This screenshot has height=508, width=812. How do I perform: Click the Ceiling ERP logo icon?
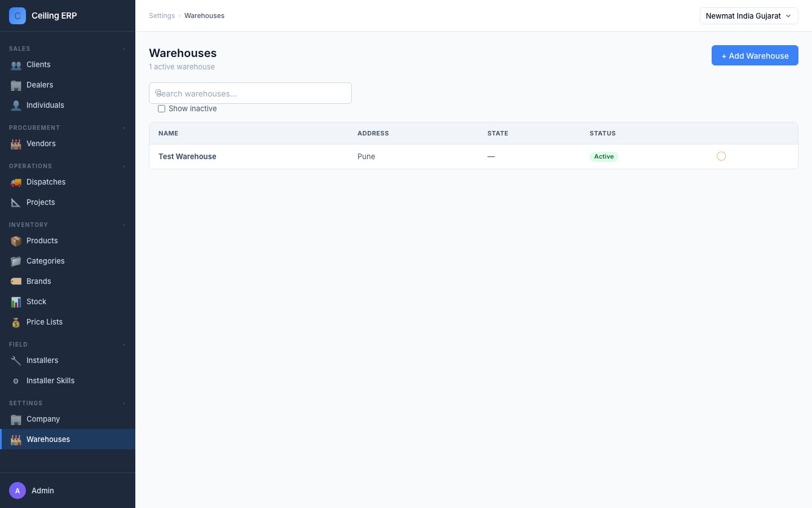(17, 16)
